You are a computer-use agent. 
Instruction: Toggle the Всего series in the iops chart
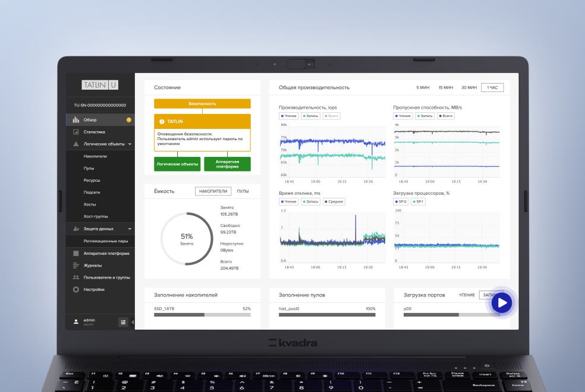[x=332, y=116]
